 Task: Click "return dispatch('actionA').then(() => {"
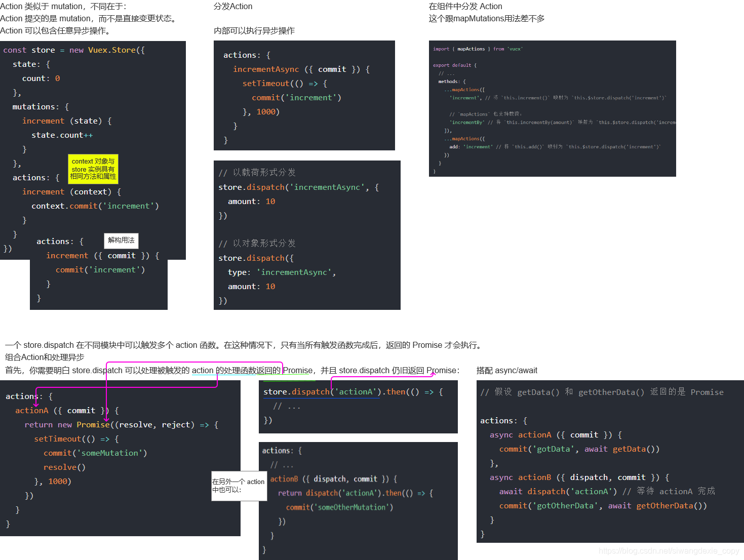(356, 493)
